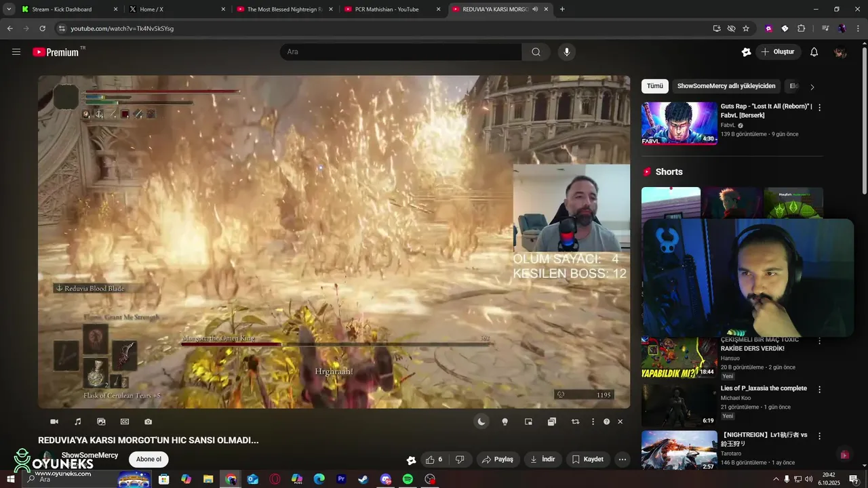Image resolution: width=868 pixels, height=488 pixels.
Task: Switch to Most Blessed Nightreign tab
Action: click(284, 9)
